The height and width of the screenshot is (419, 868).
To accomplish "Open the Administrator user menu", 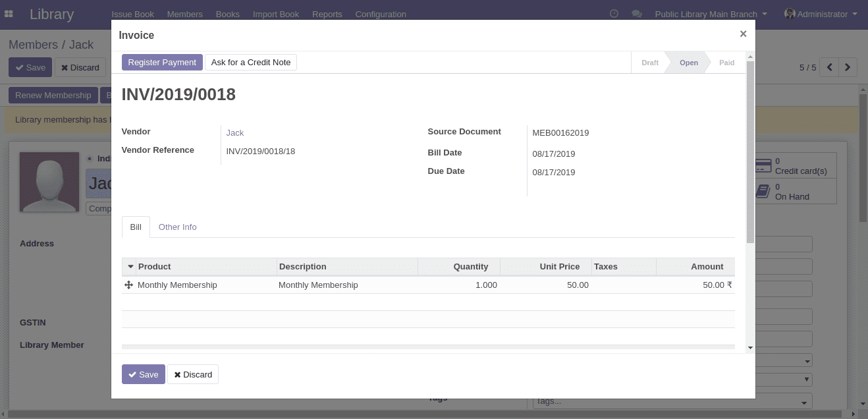I will click(x=821, y=14).
